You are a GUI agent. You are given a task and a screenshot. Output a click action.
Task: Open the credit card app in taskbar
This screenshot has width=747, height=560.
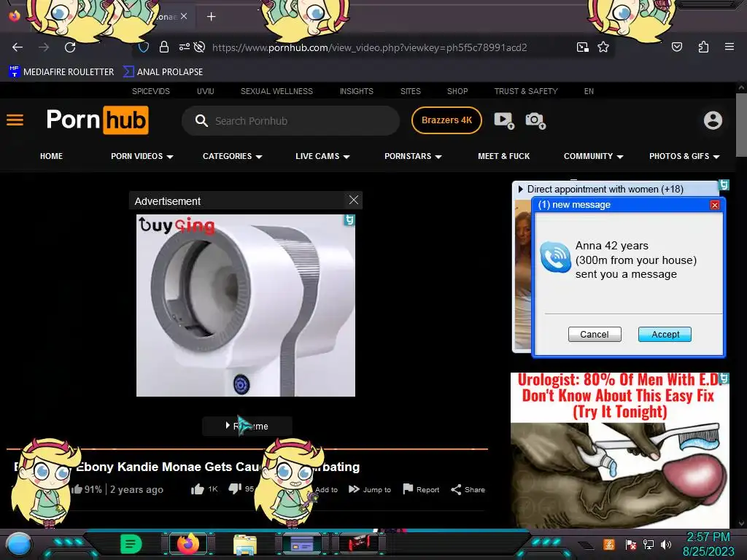click(x=302, y=544)
